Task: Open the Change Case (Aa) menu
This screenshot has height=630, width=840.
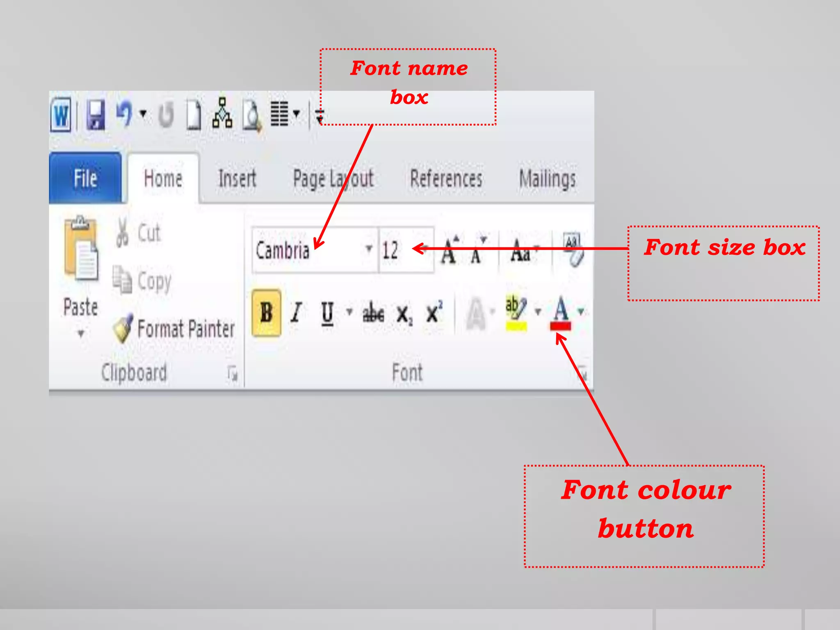Action: (x=524, y=250)
